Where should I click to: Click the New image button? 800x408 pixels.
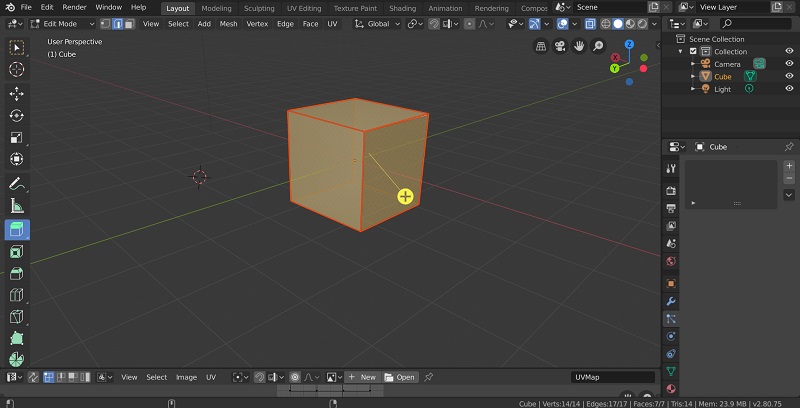click(x=362, y=377)
